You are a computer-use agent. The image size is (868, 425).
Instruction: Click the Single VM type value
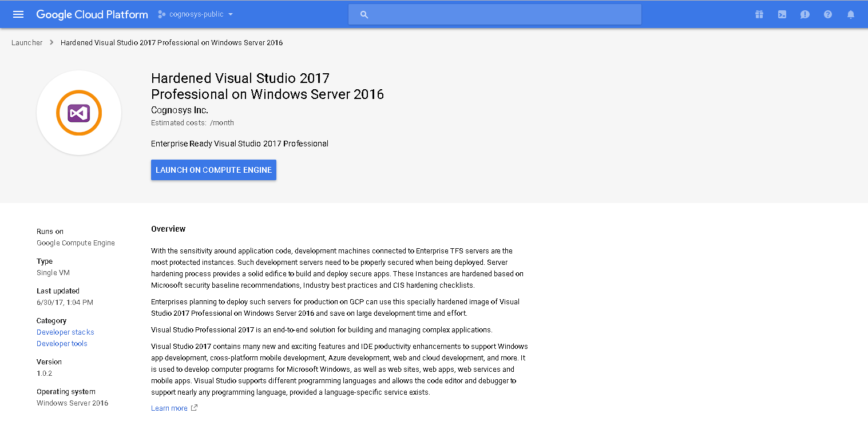coord(53,272)
